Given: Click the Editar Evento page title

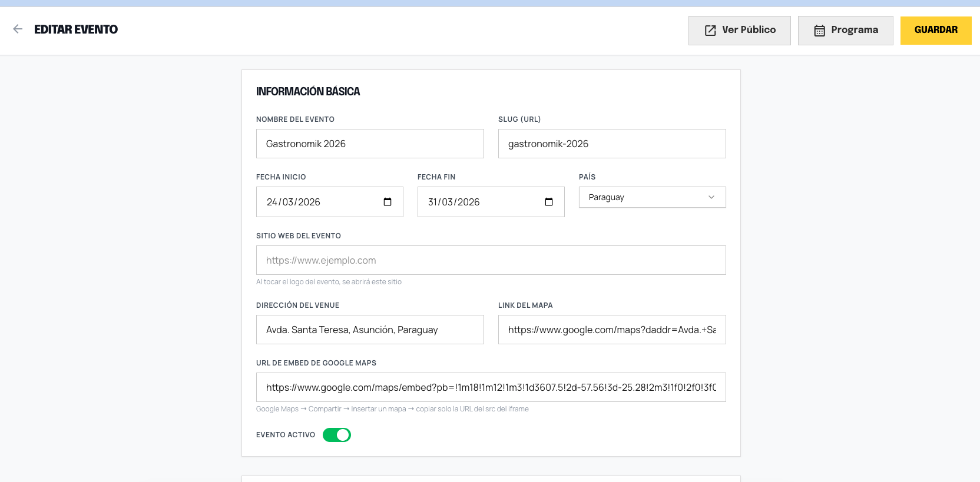Looking at the screenshot, I should click(x=76, y=29).
